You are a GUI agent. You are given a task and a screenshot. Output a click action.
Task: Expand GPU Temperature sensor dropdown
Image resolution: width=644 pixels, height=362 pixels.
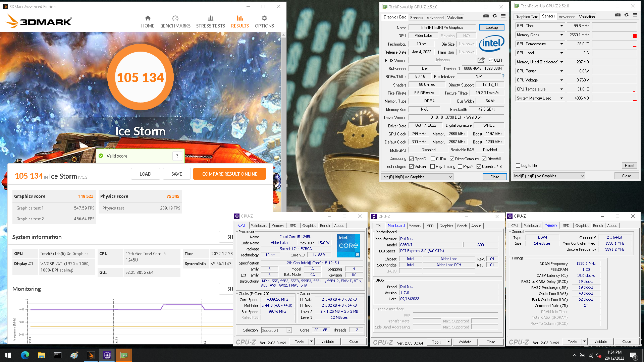point(561,44)
